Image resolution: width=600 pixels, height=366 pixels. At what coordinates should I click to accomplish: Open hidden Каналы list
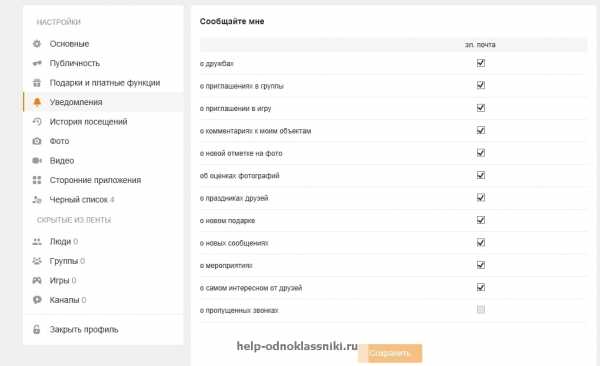[64, 300]
